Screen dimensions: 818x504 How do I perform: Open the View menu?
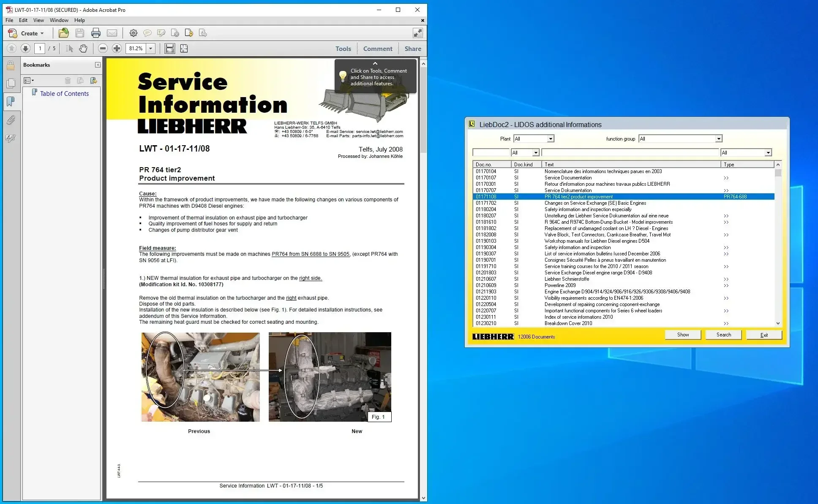[x=38, y=20]
